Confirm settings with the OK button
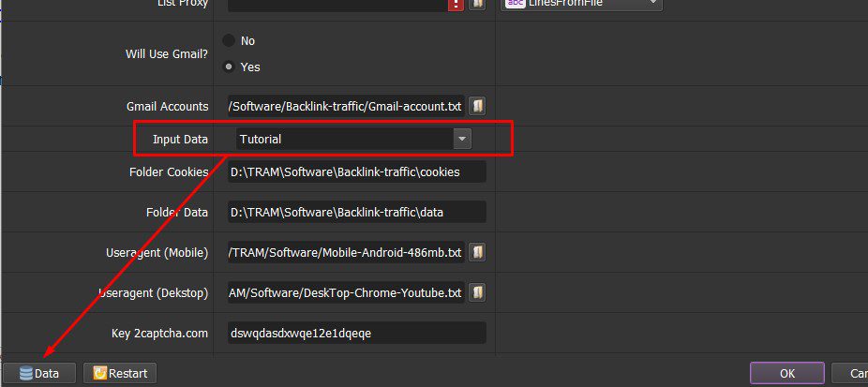The image size is (868, 387). tap(787, 373)
